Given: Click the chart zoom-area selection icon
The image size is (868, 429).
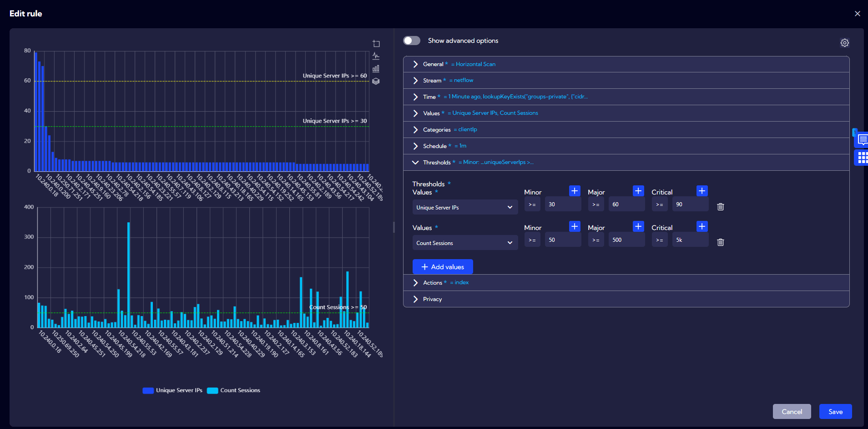Looking at the screenshot, I should (x=376, y=44).
